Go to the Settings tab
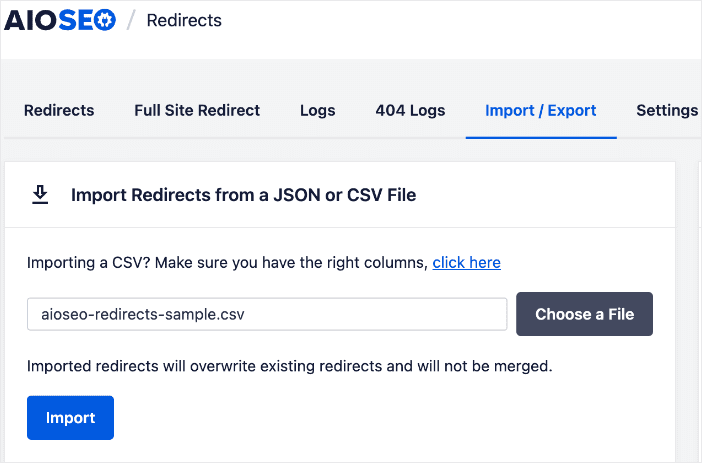This screenshot has height=463, width=702. click(x=667, y=110)
